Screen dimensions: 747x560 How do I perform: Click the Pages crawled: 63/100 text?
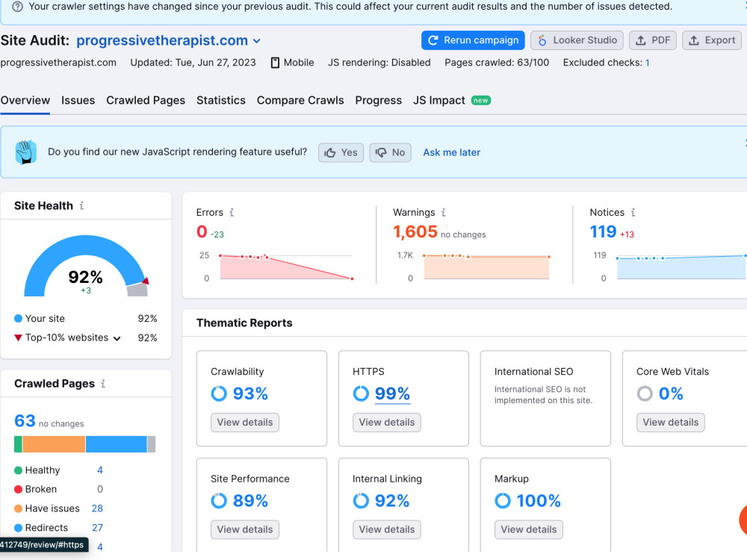tap(497, 63)
